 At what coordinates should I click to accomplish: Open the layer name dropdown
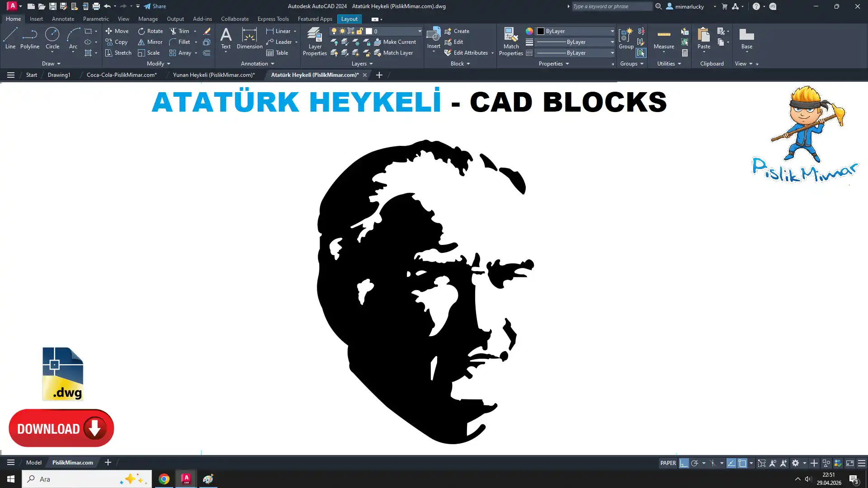tap(420, 31)
